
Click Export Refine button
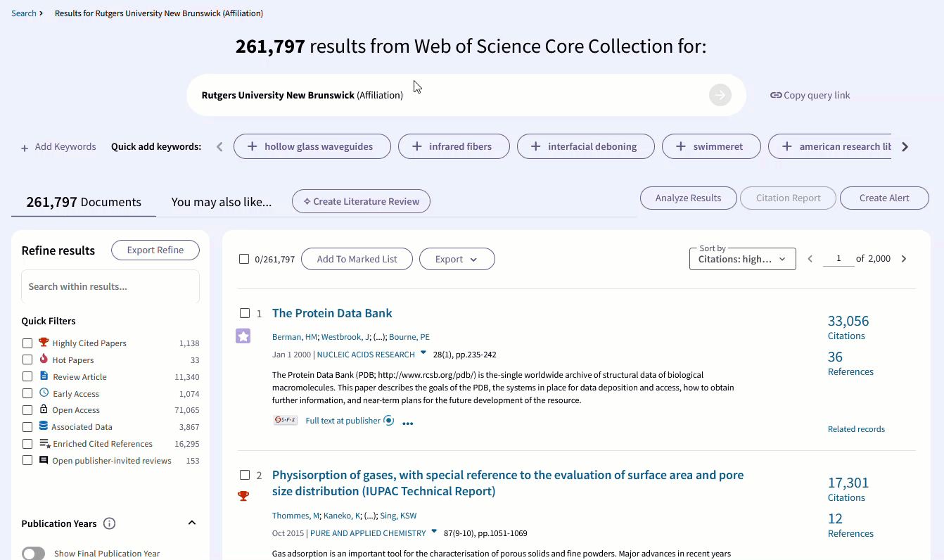(x=155, y=250)
